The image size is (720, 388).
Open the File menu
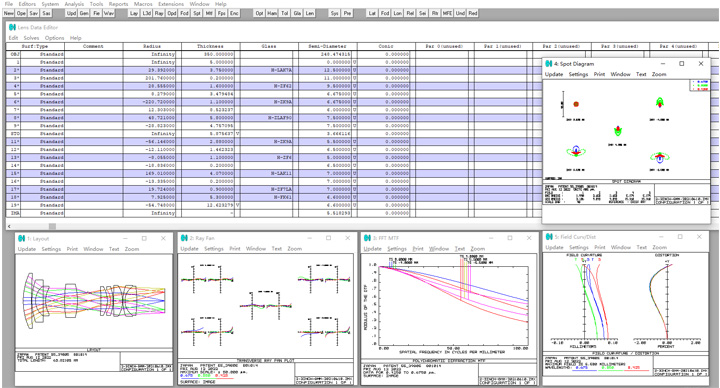click(9, 4)
